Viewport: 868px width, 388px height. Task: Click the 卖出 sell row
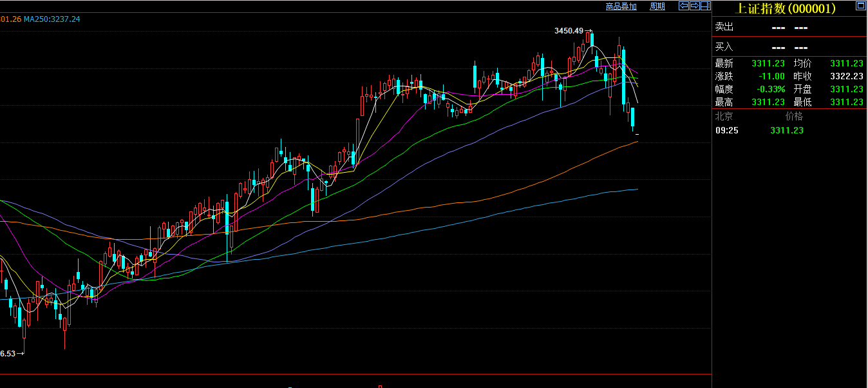pos(789,27)
